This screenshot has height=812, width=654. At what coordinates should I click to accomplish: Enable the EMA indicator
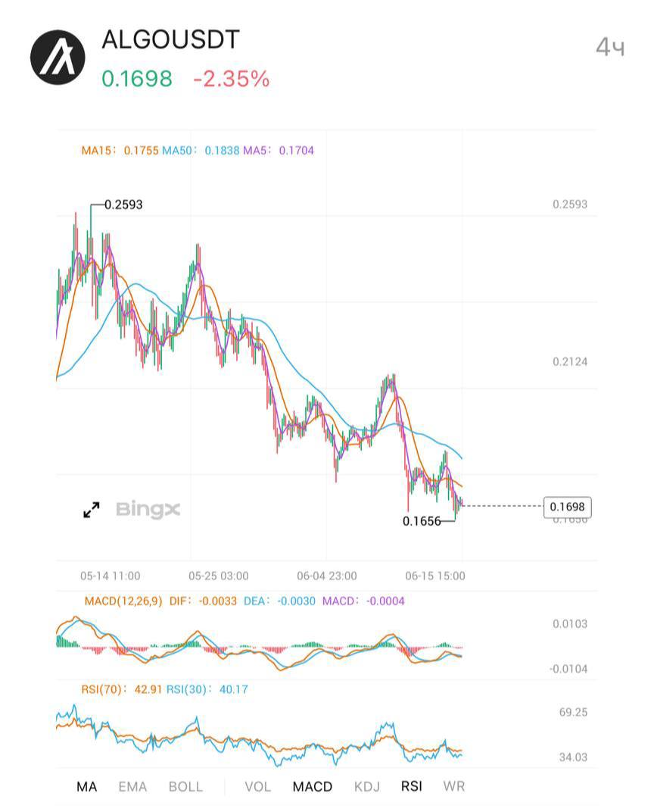(132, 786)
